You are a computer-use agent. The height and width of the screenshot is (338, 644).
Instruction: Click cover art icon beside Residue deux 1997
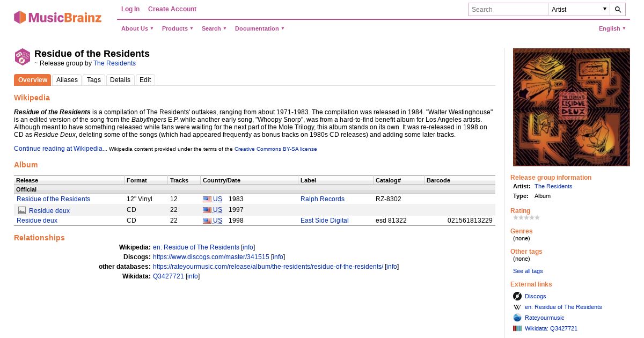[x=22, y=210]
